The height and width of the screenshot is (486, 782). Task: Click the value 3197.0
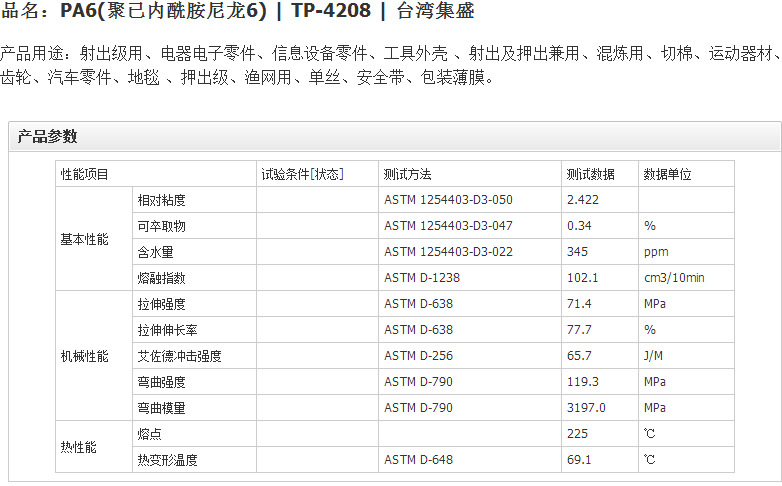point(586,407)
